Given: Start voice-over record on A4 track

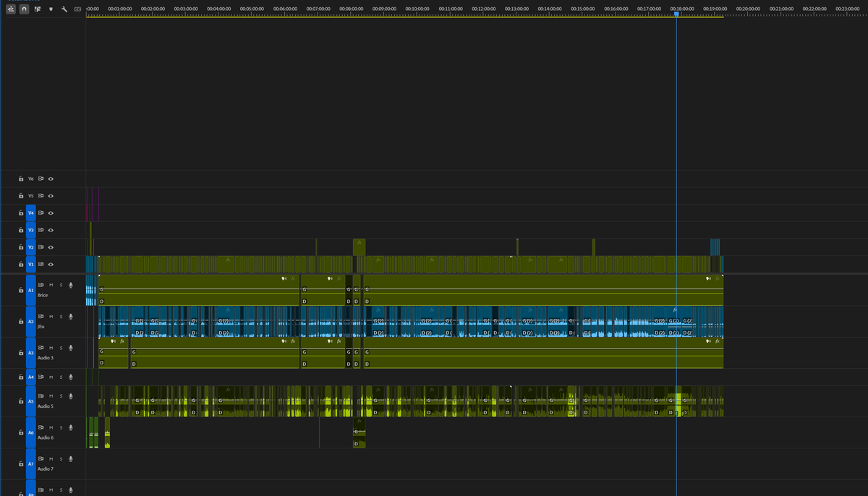Looking at the screenshot, I should 71,377.
